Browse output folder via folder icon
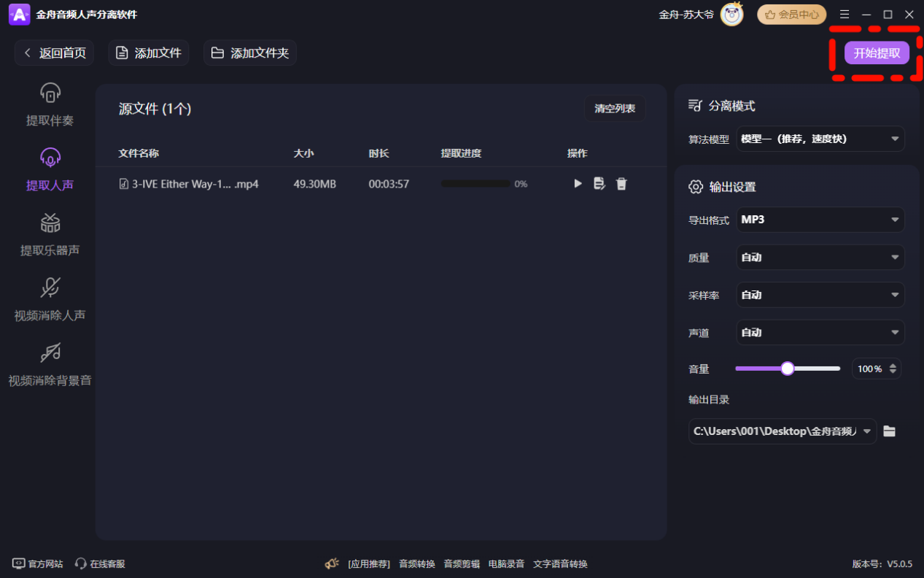 (x=889, y=431)
